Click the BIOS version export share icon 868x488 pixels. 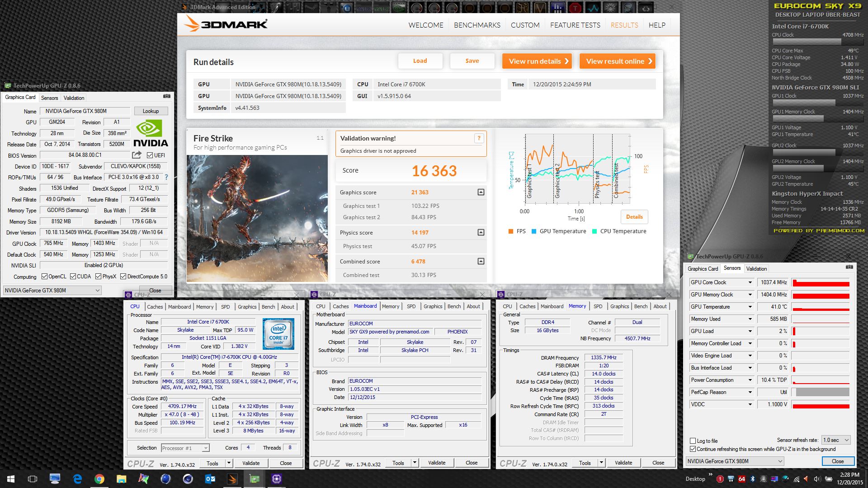coord(137,155)
